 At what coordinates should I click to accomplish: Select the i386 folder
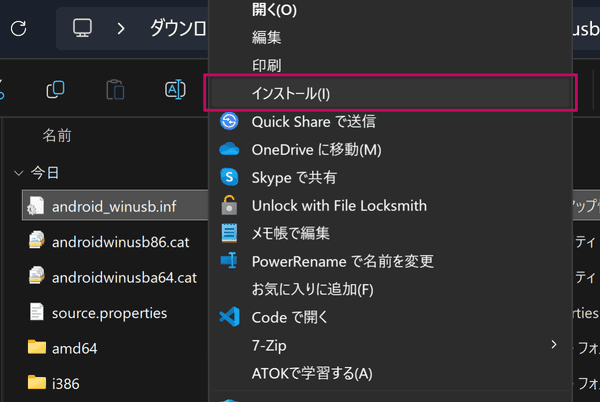tap(65, 384)
